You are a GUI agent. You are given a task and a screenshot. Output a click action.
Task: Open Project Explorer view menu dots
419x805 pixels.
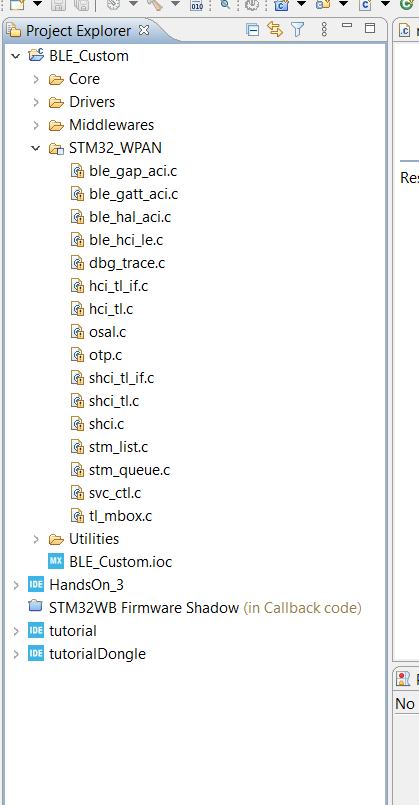[323, 29]
